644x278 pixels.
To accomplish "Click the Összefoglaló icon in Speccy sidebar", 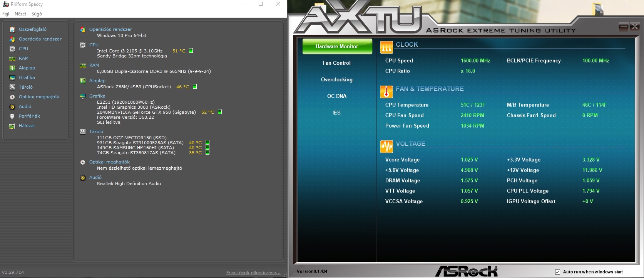I will [12, 29].
